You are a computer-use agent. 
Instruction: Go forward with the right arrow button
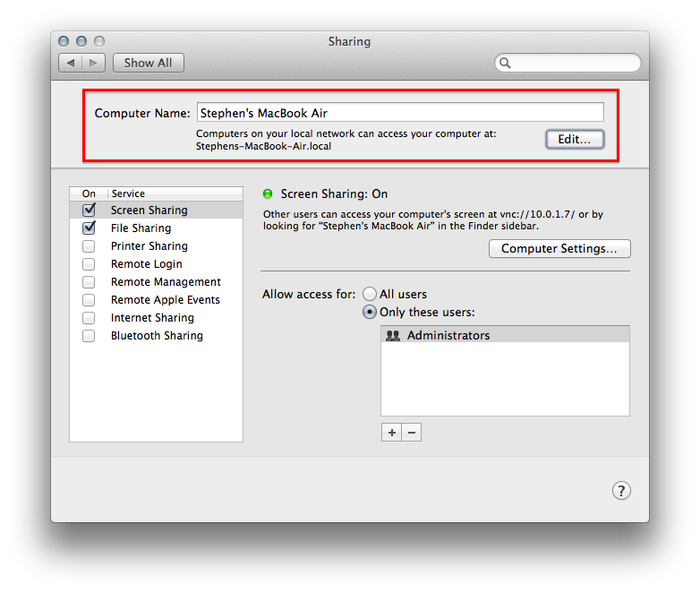coord(93,63)
